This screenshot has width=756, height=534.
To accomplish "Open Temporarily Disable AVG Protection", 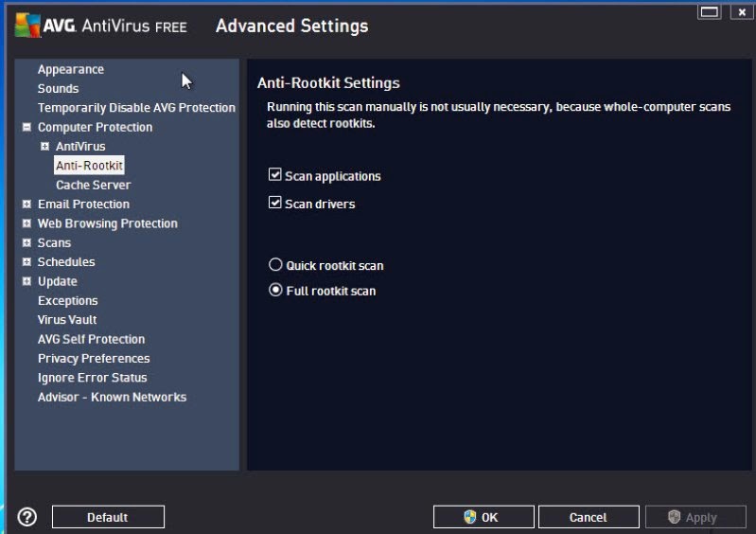I will tap(137, 108).
